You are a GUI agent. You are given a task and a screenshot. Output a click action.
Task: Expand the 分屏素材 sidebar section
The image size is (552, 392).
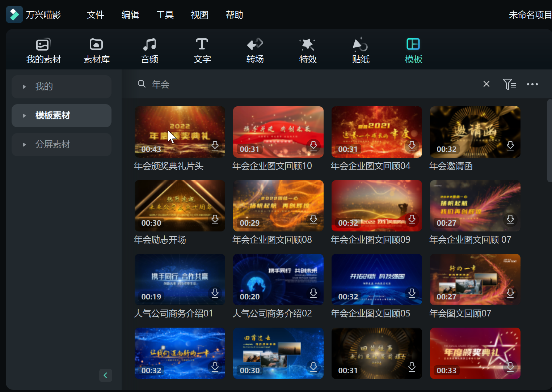(x=61, y=144)
